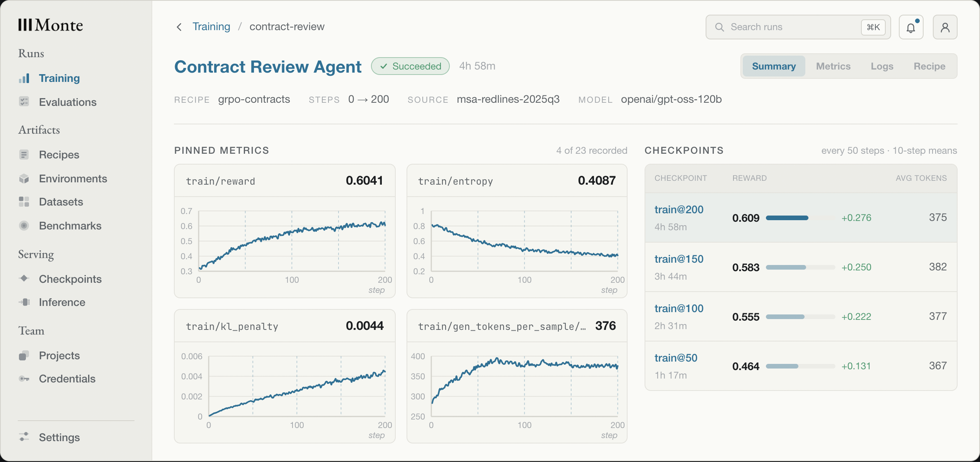Screen dimensions: 980x462
Task: Go to Training breadcrumb link
Action: click(x=211, y=27)
